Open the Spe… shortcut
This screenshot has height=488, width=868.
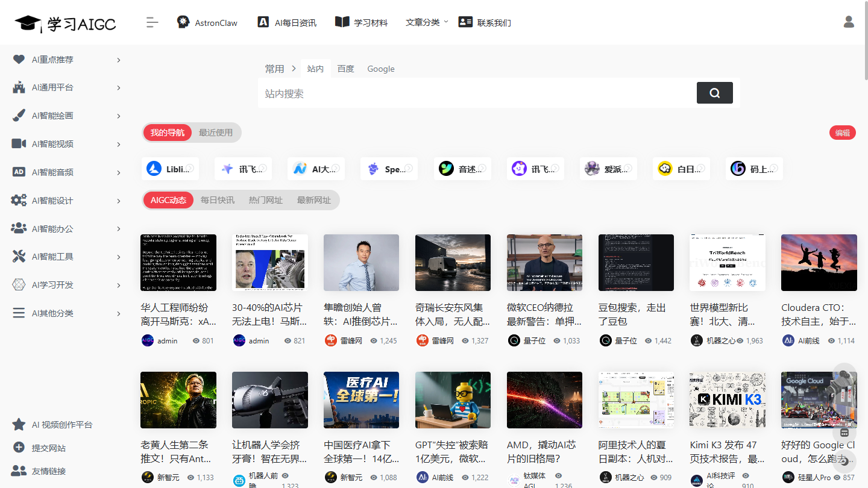click(x=389, y=169)
